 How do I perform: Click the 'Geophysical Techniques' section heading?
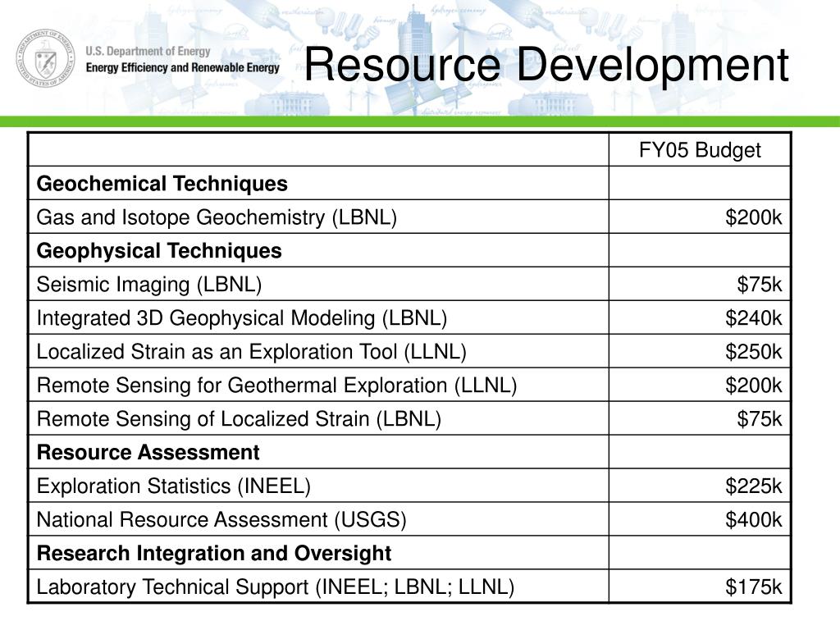(159, 251)
